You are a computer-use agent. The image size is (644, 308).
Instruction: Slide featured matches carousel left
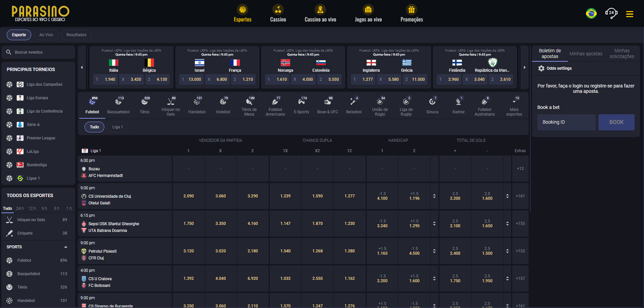click(82, 67)
